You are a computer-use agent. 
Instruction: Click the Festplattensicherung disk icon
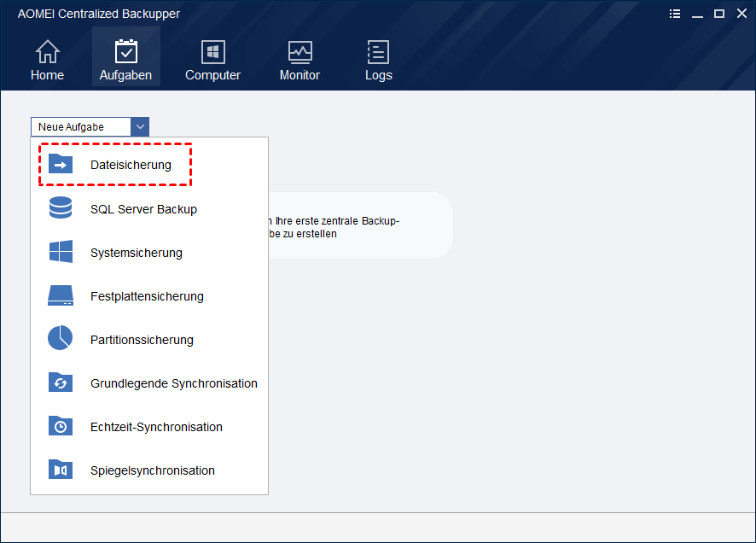[x=61, y=295]
